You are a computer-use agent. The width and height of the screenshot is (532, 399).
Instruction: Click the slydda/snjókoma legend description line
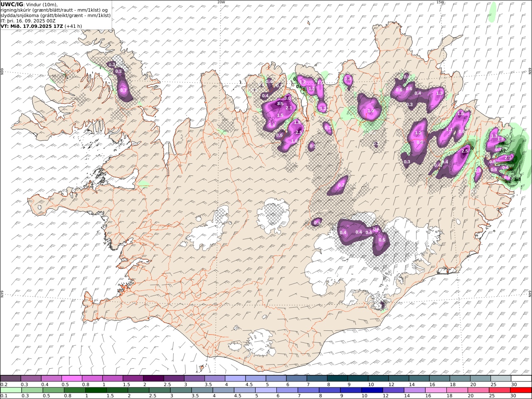[x=56, y=15]
